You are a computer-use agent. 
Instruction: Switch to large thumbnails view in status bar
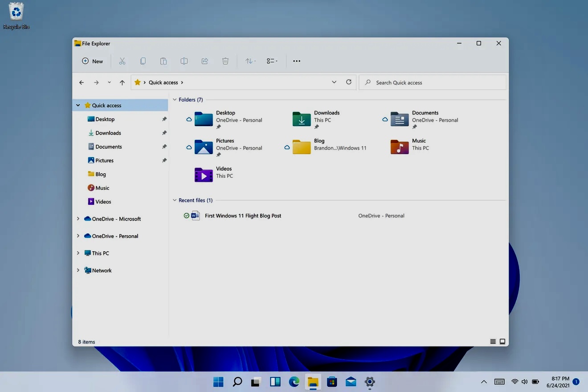[502, 342]
